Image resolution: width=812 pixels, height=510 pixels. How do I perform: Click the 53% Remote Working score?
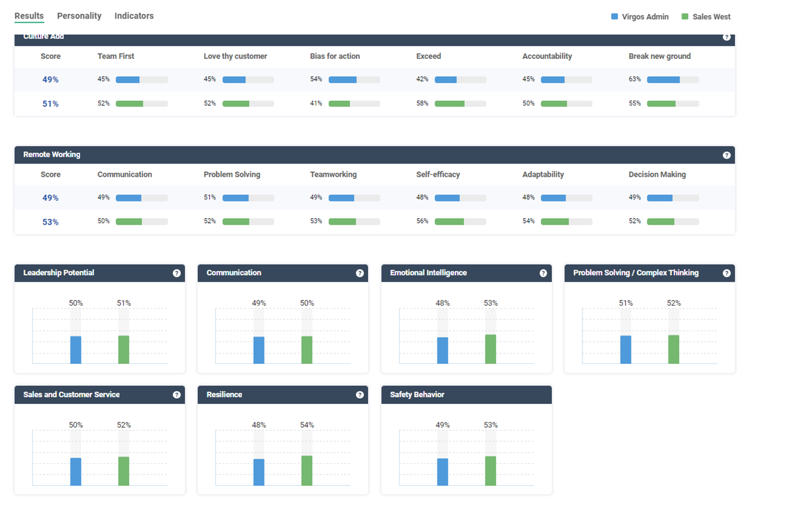point(50,222)
